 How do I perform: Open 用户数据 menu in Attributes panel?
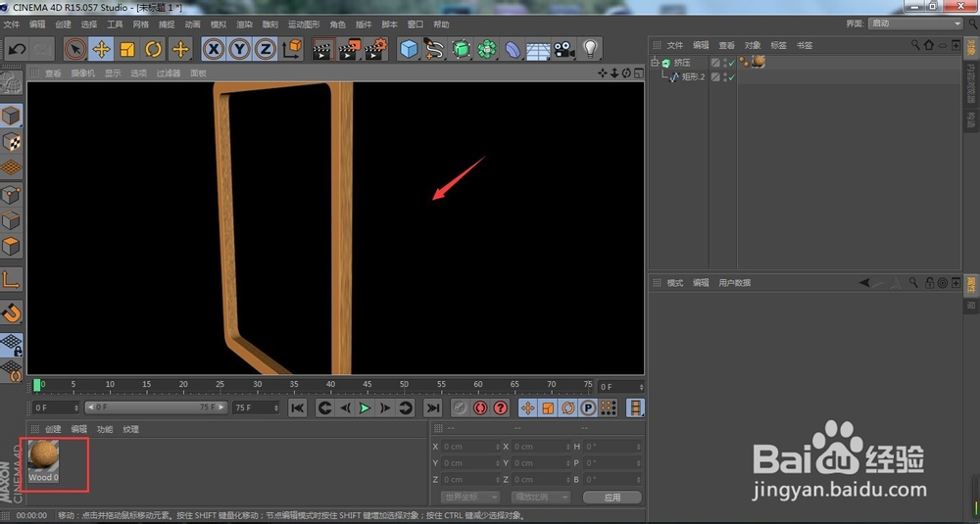[734, 283]
